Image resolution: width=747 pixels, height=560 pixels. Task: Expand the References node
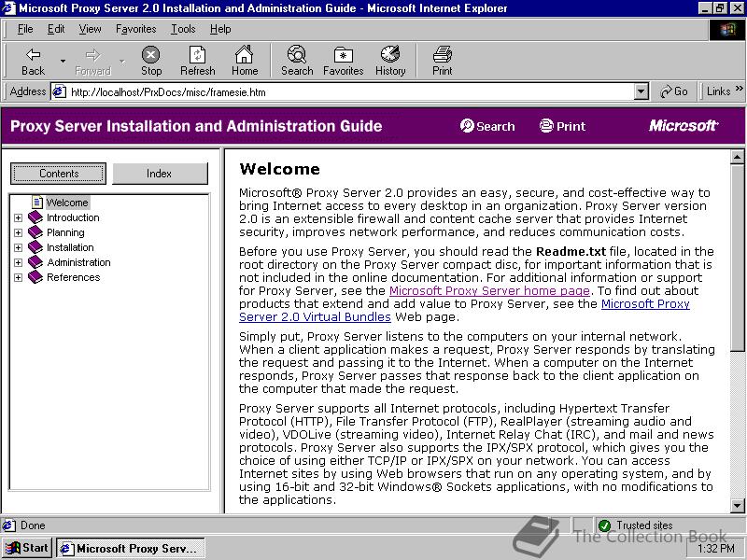point(18,277)
